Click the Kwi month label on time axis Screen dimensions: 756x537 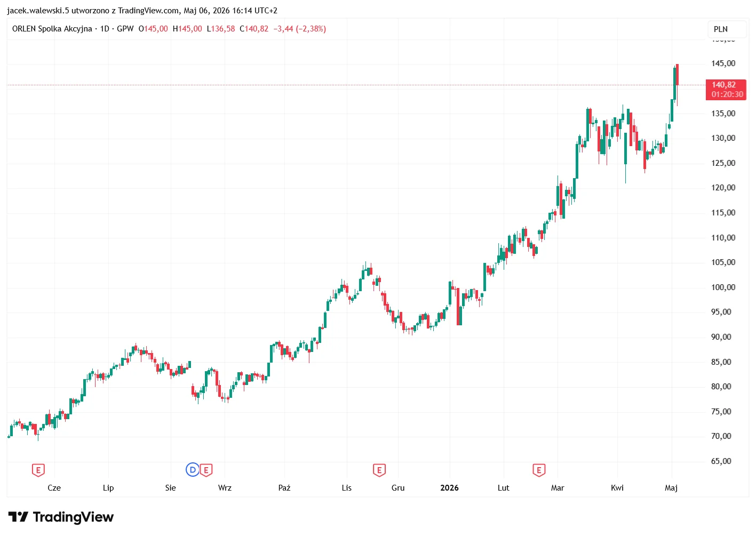pyautogui.click(x=617, y=488)
